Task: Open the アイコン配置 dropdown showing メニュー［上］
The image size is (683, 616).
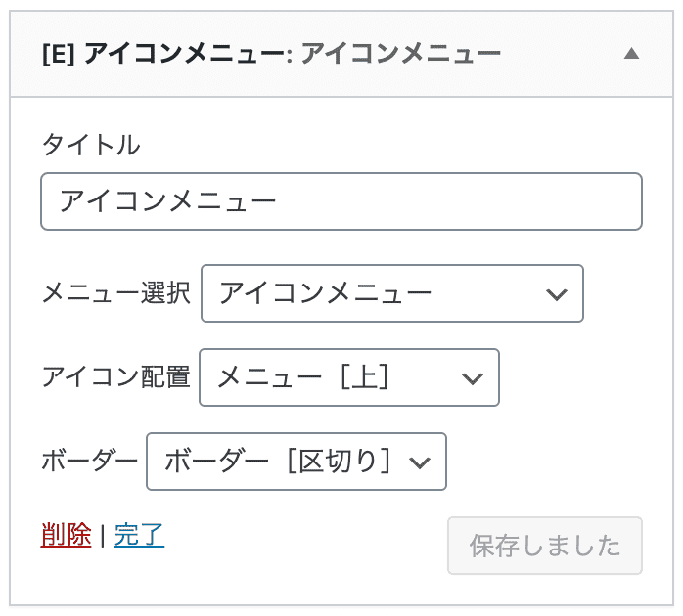Action: pos(349,377)
